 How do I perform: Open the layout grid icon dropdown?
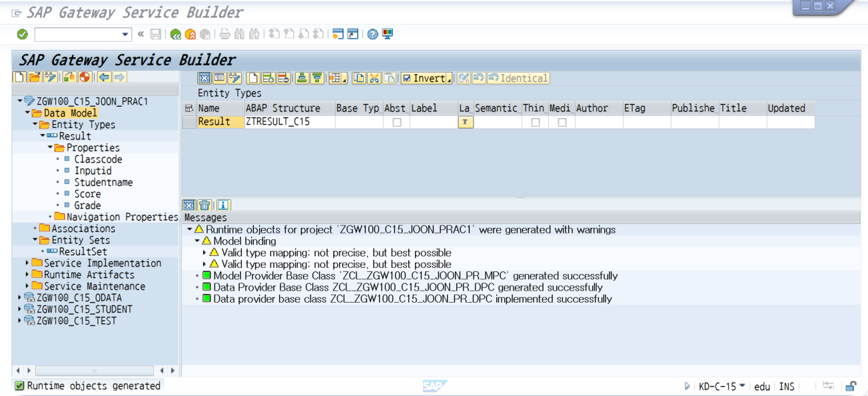(x=338, y=78)
